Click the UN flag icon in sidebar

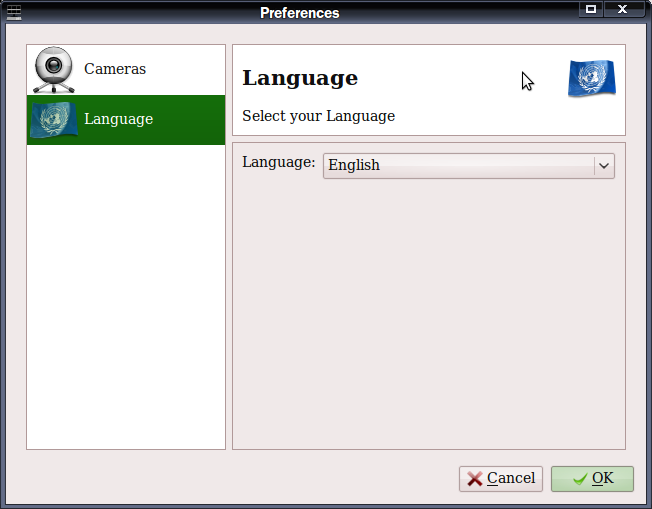coord(54,120)
